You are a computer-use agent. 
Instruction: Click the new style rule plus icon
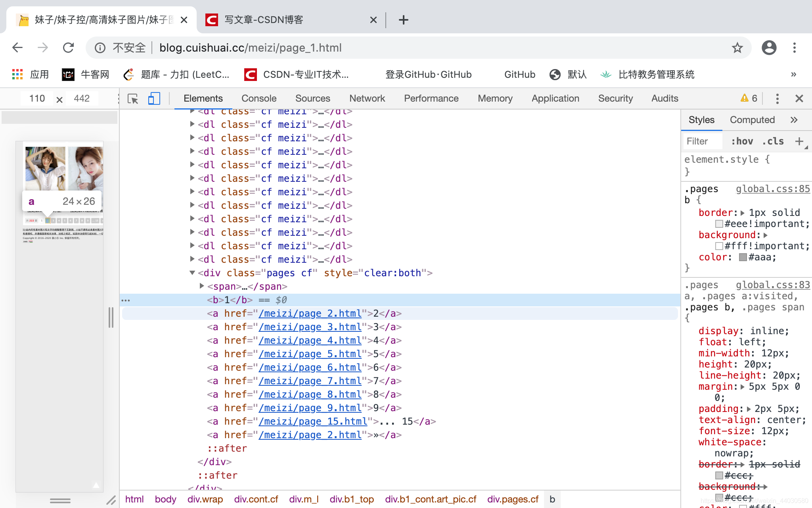(x=799, y=141)
